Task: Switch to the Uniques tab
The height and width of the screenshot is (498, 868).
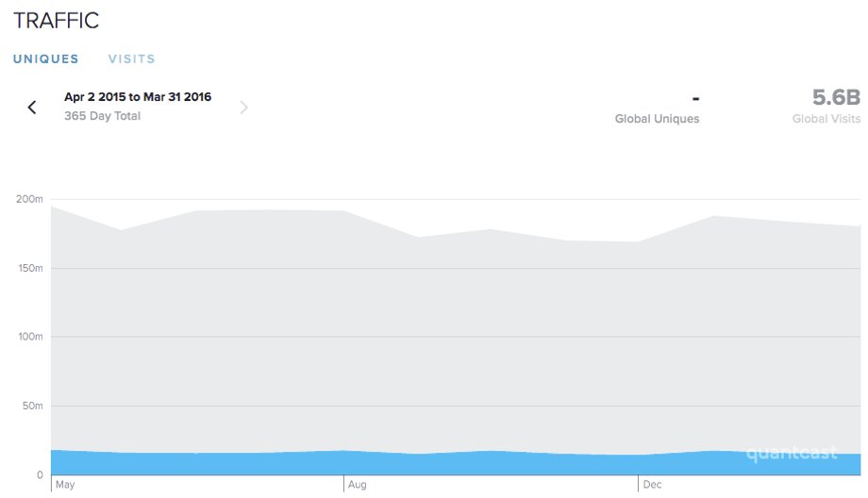Action: 46,59
